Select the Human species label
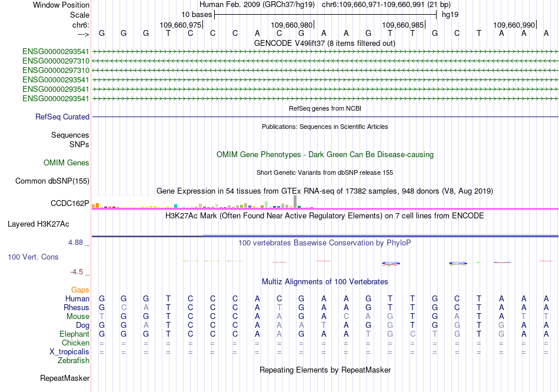The image size is (559, 392). pyautogui.click(x=77, y=298)
